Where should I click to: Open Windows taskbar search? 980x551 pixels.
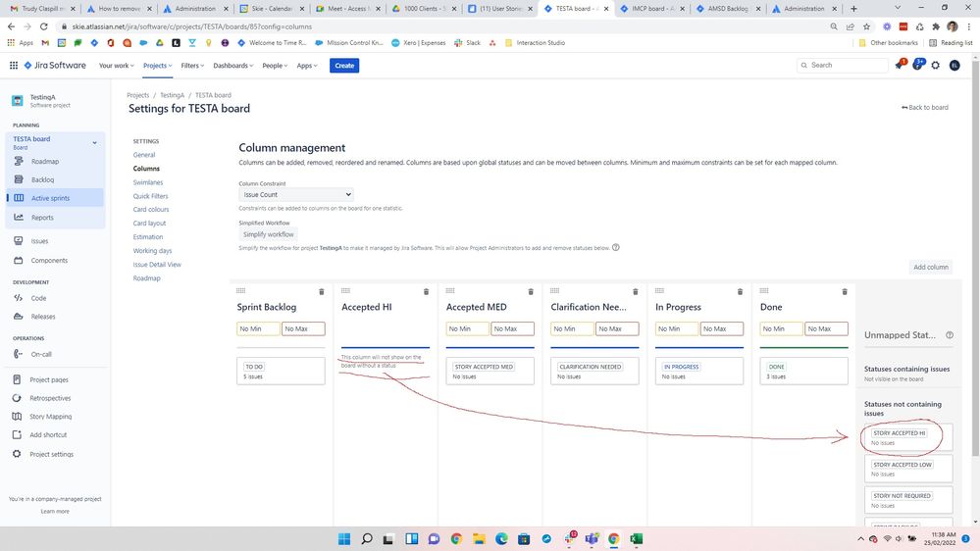point(367,539)
